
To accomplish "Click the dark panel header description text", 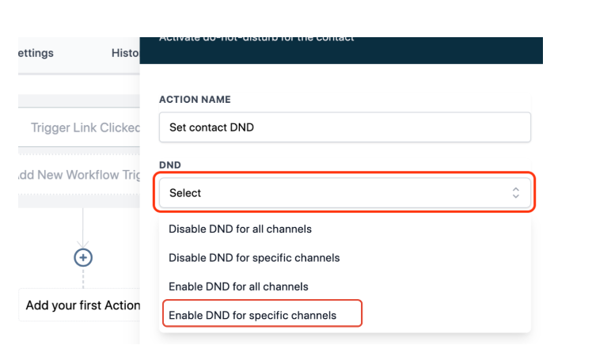I will [256, 38].
